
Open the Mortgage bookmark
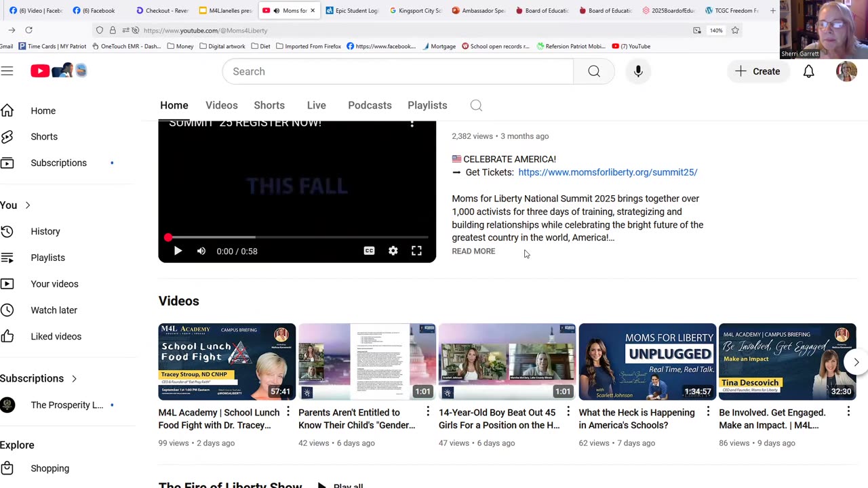pyautogui.click(x=439, y=46)
